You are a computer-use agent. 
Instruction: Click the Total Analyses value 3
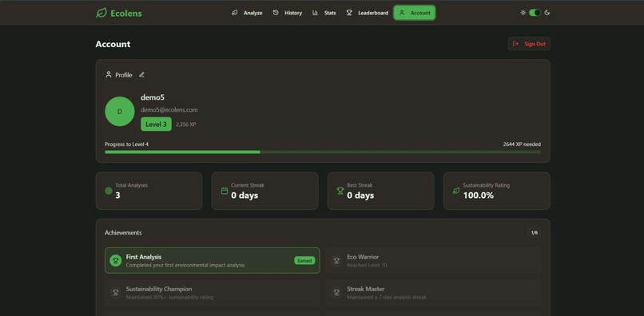tap(118, 196)
